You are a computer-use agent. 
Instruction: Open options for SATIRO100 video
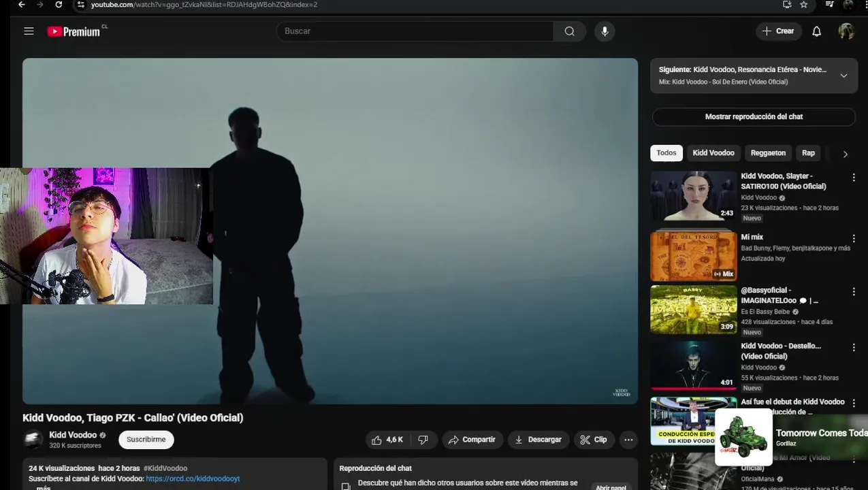click(x=854, y=178)
